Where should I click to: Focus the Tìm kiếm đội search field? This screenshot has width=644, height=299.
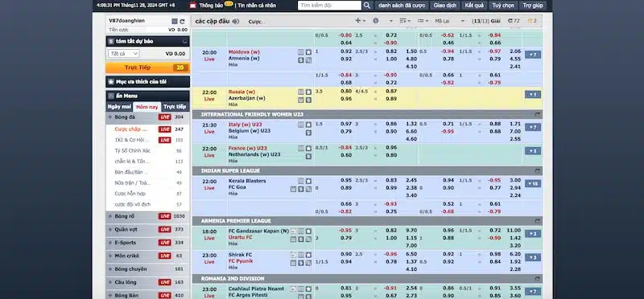tap(329, 6)
